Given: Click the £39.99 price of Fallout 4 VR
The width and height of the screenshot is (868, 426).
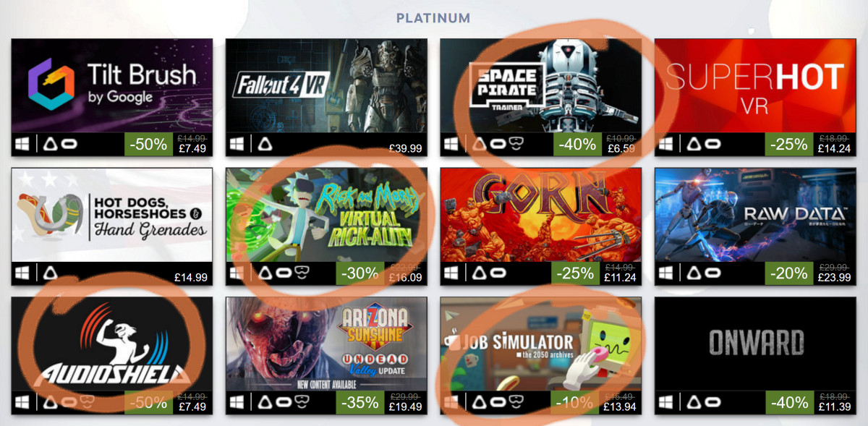Looking at the screenshot, I should pos(405,148).
